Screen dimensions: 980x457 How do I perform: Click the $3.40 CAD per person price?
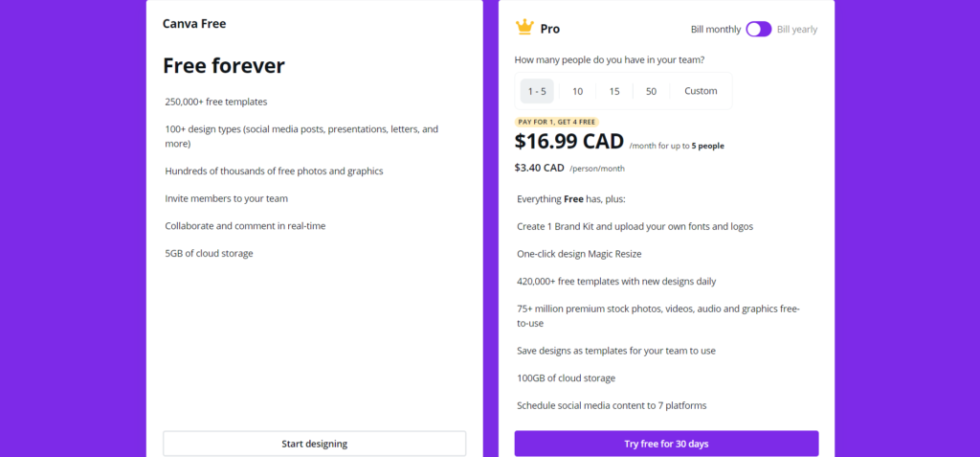pyautogui.click(x=540, y=168)
